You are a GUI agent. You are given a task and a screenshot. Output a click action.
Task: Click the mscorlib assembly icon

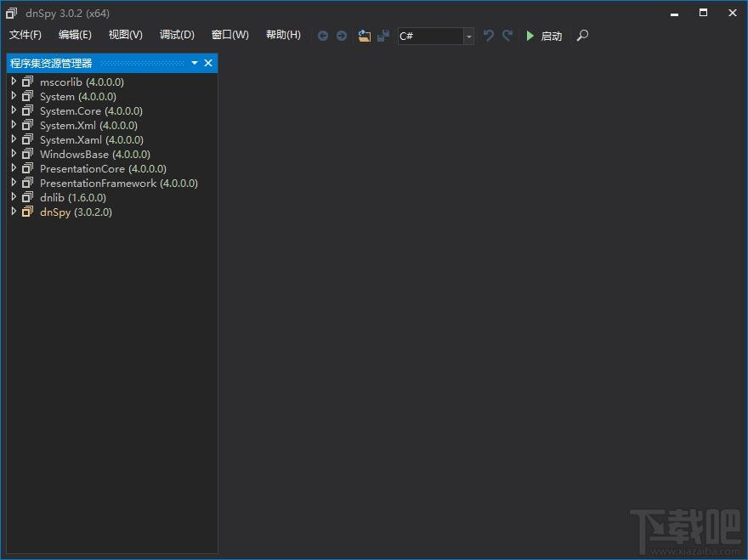(28, 82)
